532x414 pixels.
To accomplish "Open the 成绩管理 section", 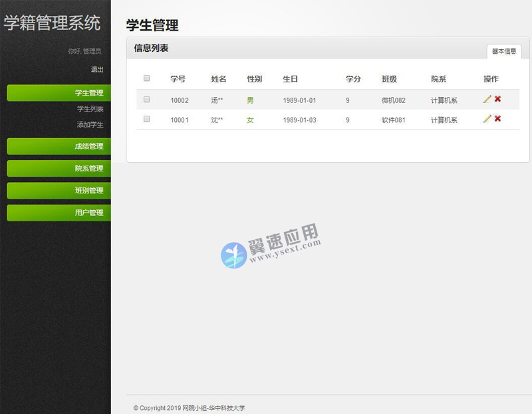I will pos(58,146).
